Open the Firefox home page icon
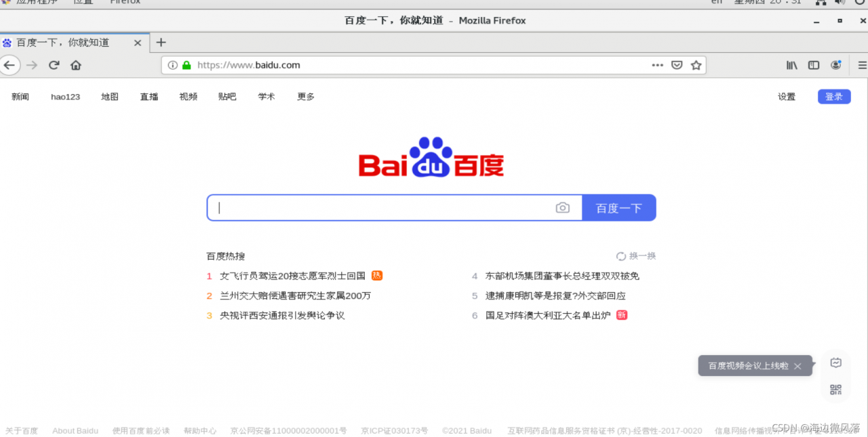 [x=76, y=65]
